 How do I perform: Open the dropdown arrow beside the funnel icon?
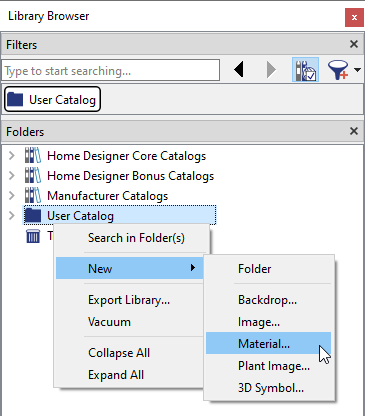pyautogui.click(x=357, y=70)
